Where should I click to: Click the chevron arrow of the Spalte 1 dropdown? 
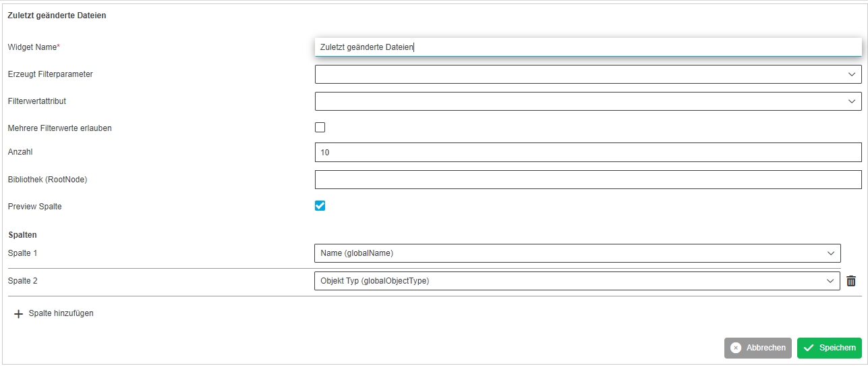831,253
